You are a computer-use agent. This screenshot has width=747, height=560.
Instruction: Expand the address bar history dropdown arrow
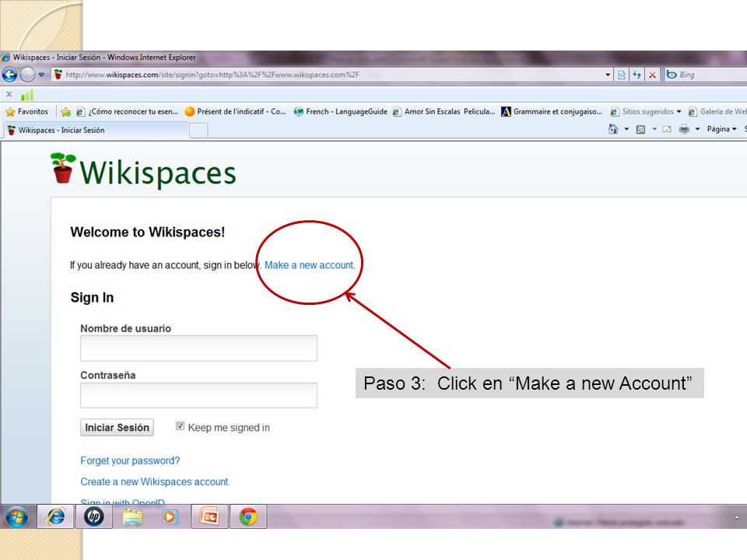(x=608, y=75)
